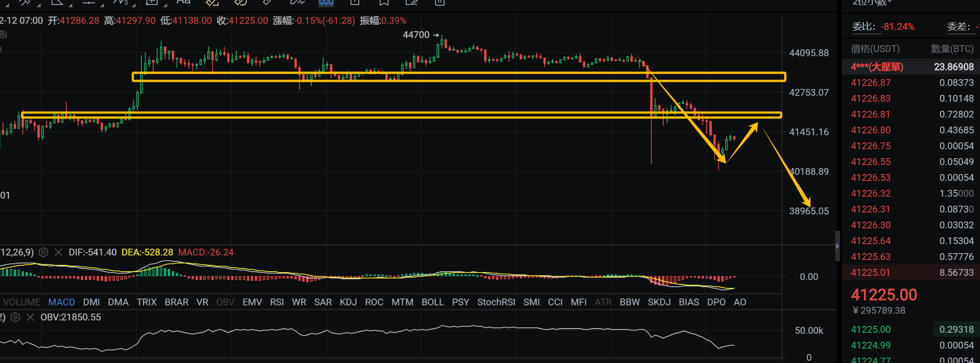Choose the BRAR indicator tab
The width and height of the screenshot is (980, 363).
click(177, 302)
